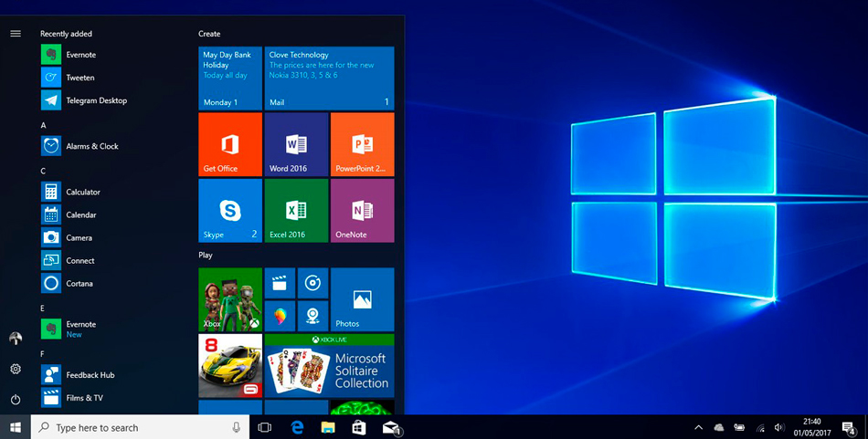Viewport: 868px width, 439px height.
Task: Open the OneNote tile
Action: pos(363,211)
